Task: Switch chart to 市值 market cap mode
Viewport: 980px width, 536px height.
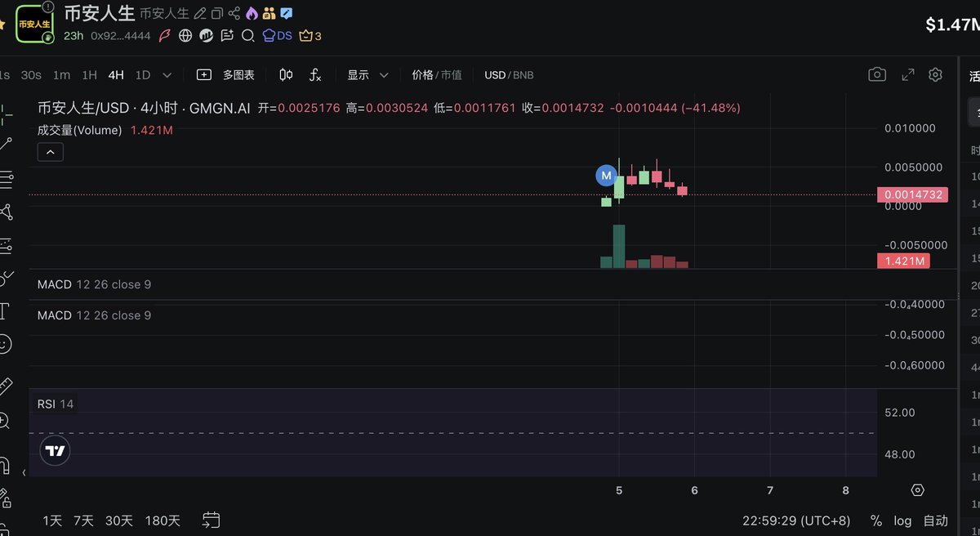Action: 451,74
